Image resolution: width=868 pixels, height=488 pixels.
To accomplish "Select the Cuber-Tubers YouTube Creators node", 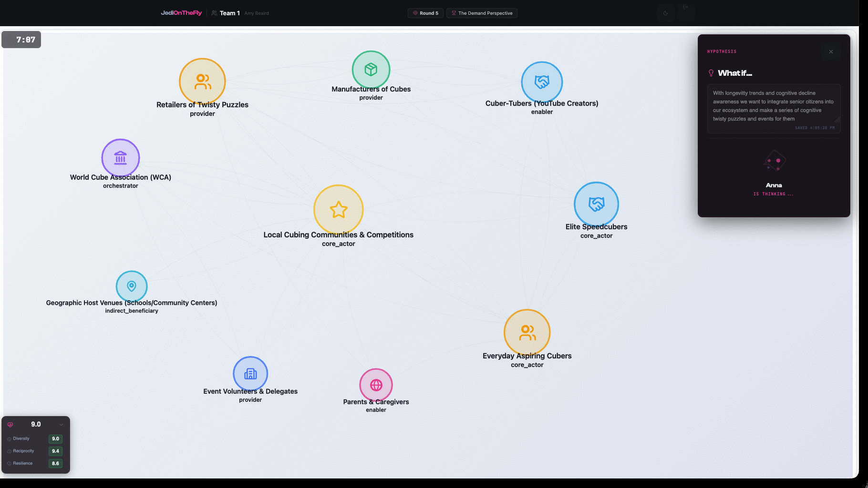I will (x=542, y=82).
